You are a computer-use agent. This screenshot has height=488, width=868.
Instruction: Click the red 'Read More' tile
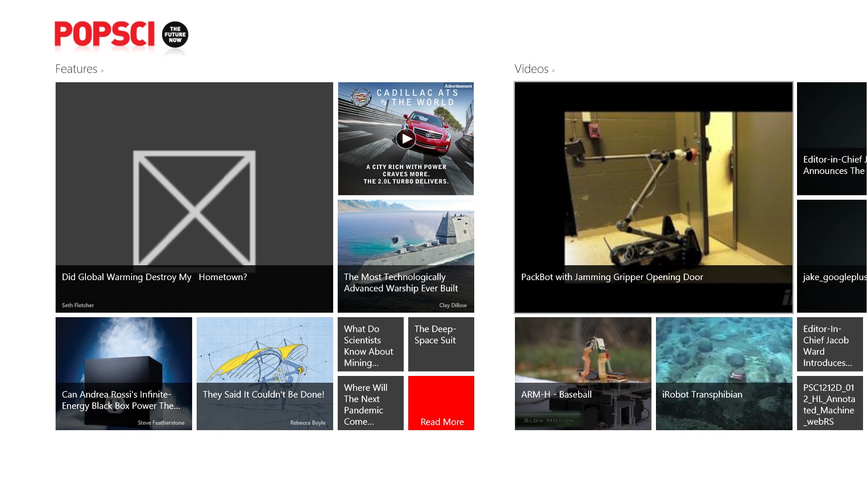click(441, 403)
